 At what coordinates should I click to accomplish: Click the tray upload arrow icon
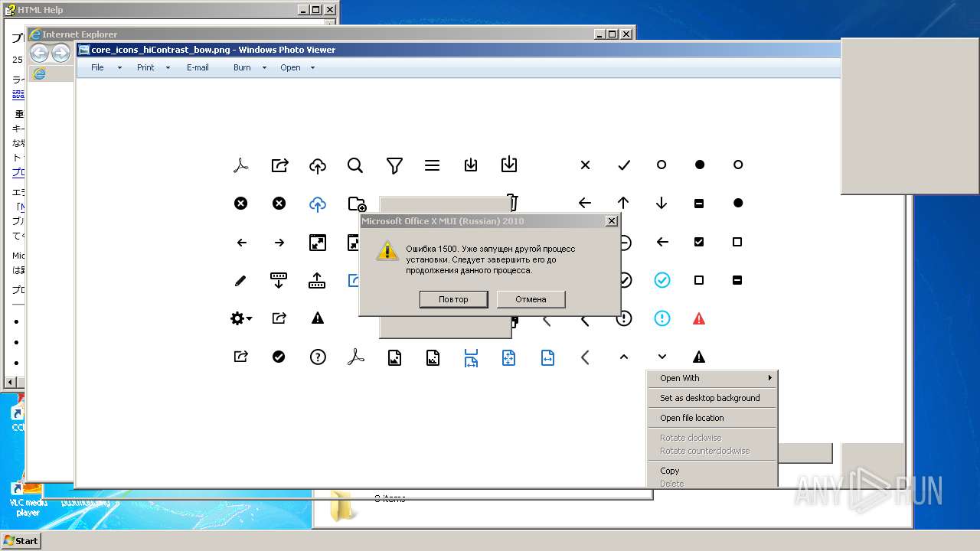coord(317,280)
